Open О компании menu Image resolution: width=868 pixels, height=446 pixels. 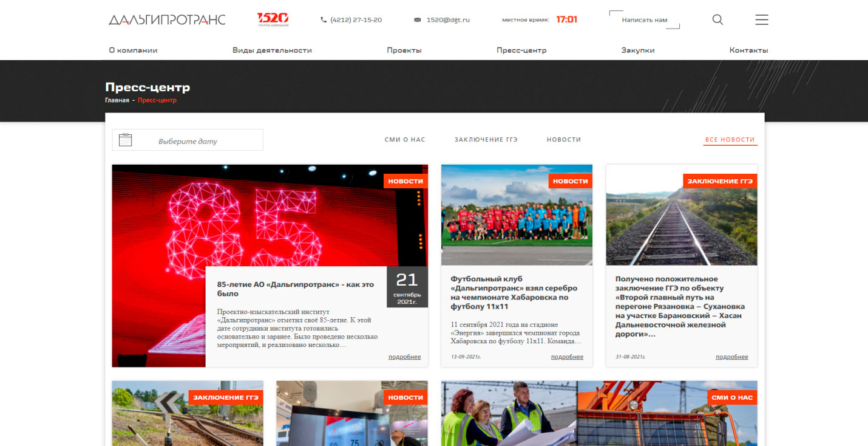133,50
